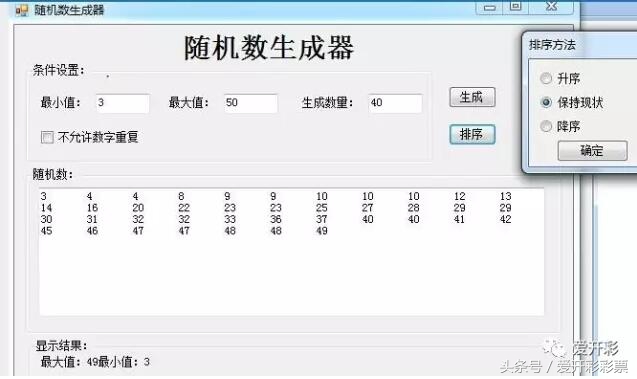Click the 随机数 group label

[x=53, y=175]
